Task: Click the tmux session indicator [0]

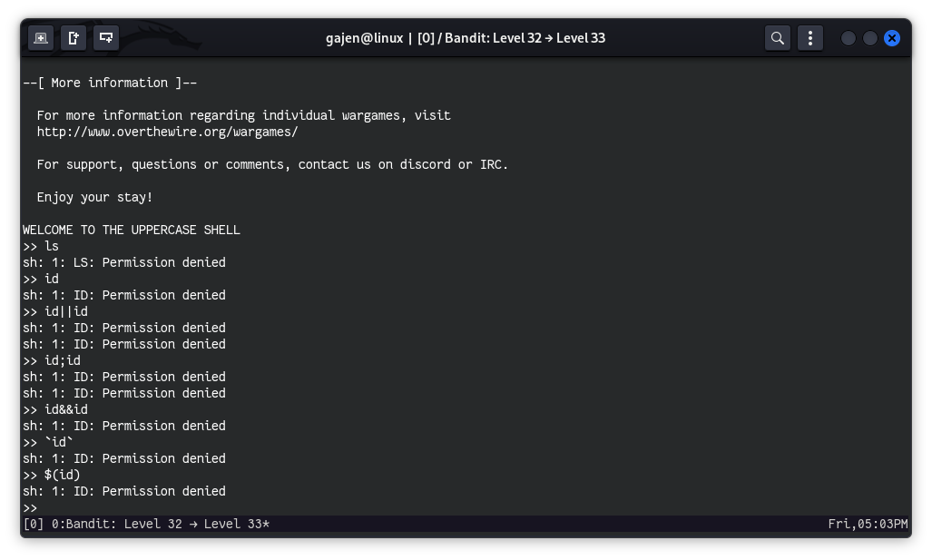Action: 33,524
